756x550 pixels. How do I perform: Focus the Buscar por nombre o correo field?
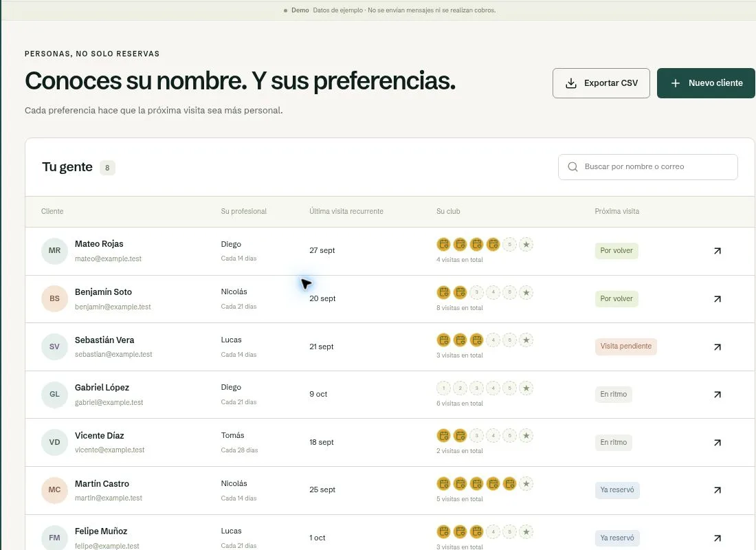point(648,167)
